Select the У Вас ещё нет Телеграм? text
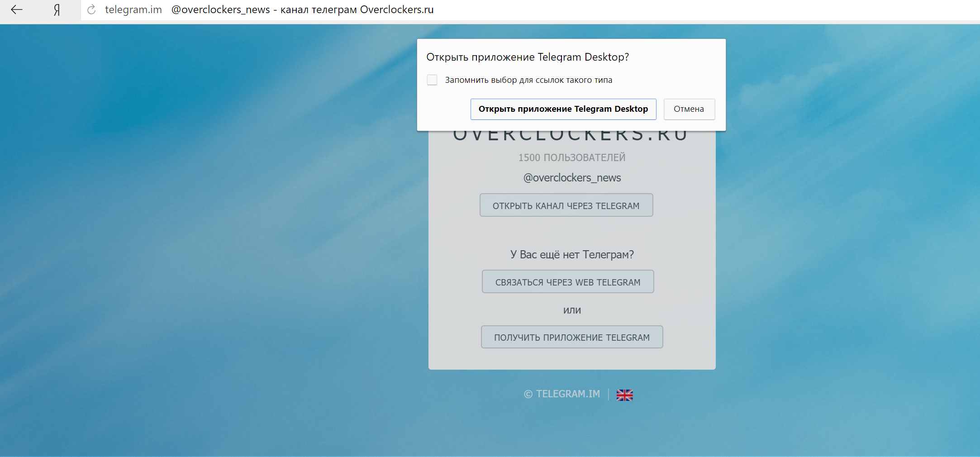This screenshot has height=457, width=980. coord(572,255)
